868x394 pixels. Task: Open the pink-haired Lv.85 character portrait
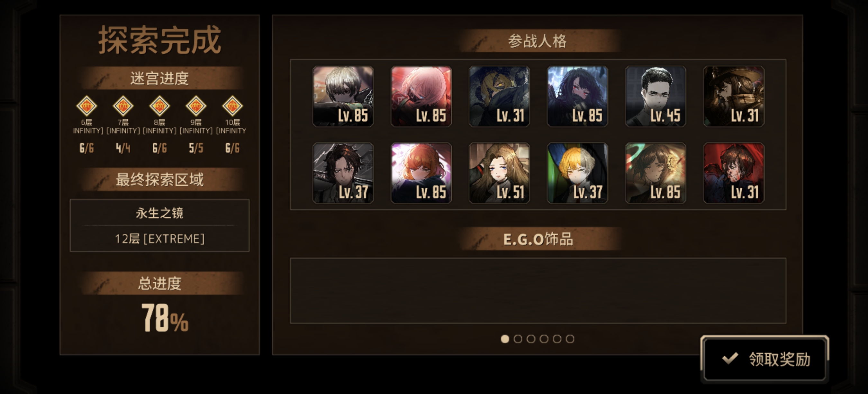tap(421, 97)
